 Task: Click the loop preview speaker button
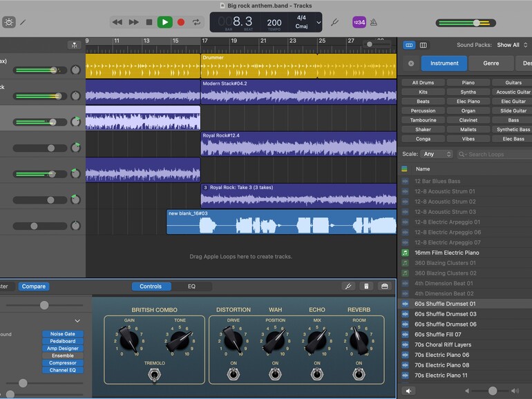(x=408, y=391)
